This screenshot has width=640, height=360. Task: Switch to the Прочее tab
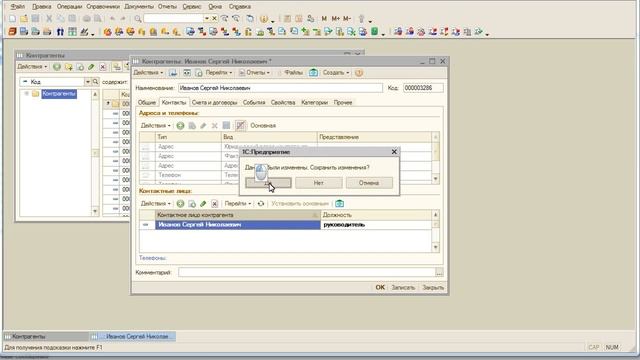[343, 102]
